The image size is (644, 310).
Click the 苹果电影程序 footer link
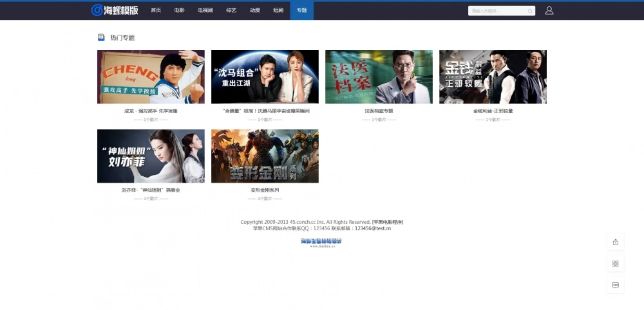388,222
